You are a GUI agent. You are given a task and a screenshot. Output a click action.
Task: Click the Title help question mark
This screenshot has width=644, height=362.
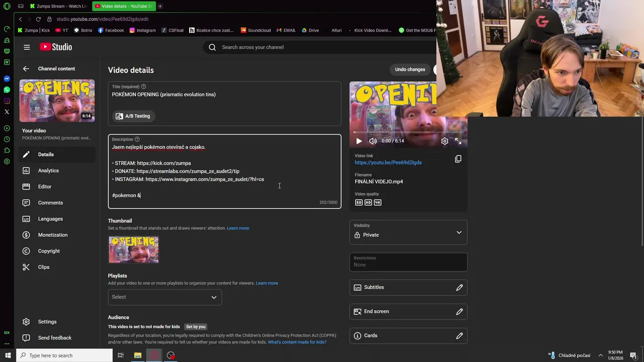(x=143, y=86)
